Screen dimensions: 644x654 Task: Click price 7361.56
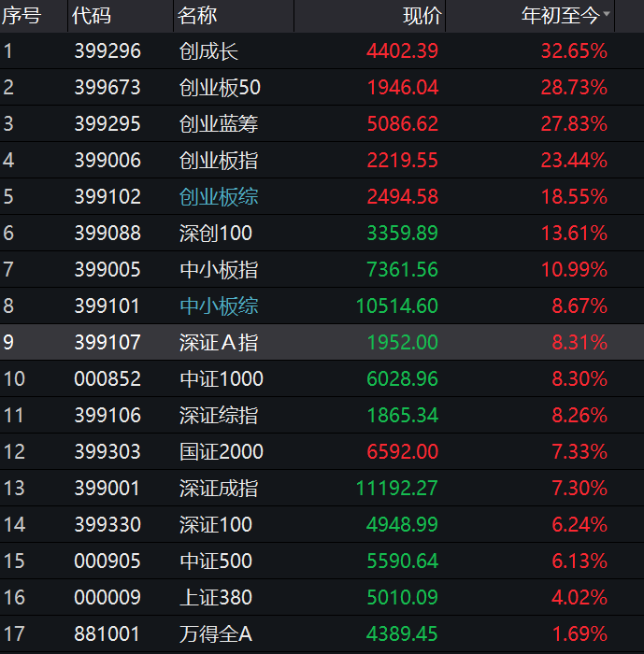pyautogui.click(x=402, y=269)
